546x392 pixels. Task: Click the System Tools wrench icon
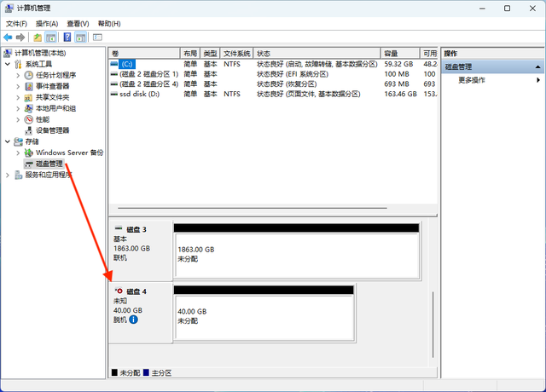[18, 65]
